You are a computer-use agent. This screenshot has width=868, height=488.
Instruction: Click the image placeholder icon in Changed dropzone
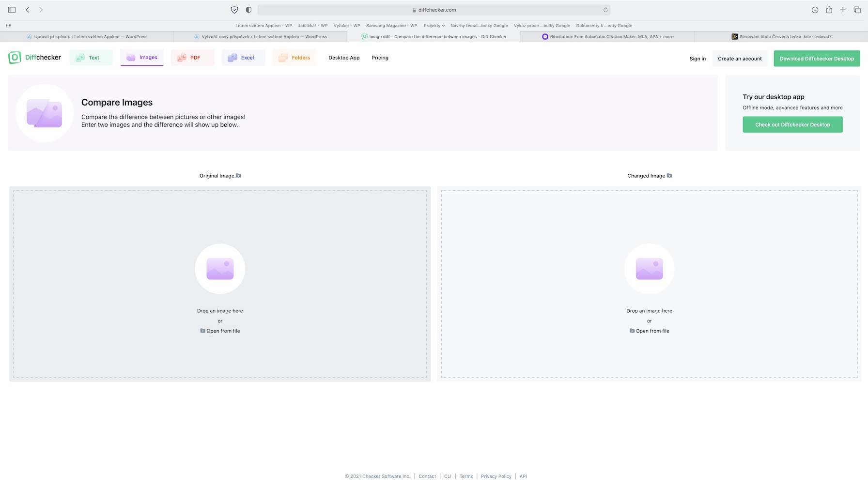pos(649,269)
